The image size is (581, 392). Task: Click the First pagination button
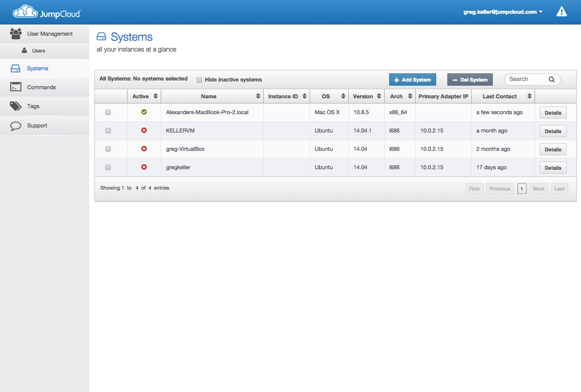coord(474,189)
